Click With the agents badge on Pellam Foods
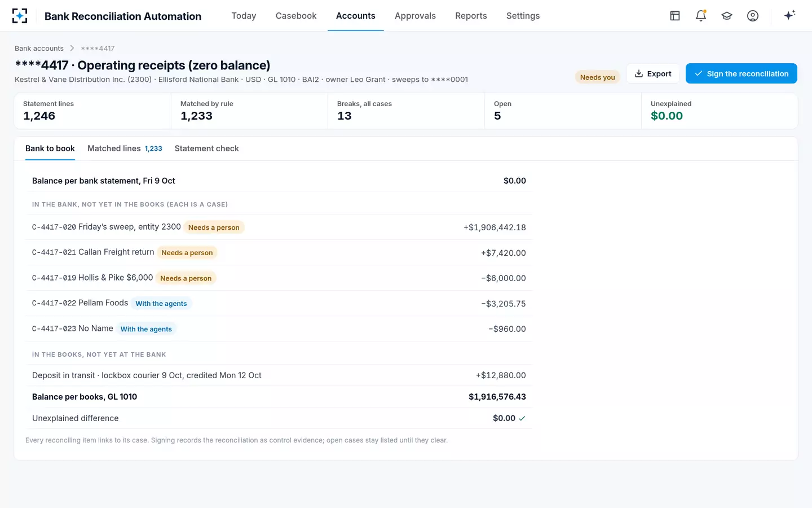Viewport: 812px width, 508px height. (x=161, y=304)
